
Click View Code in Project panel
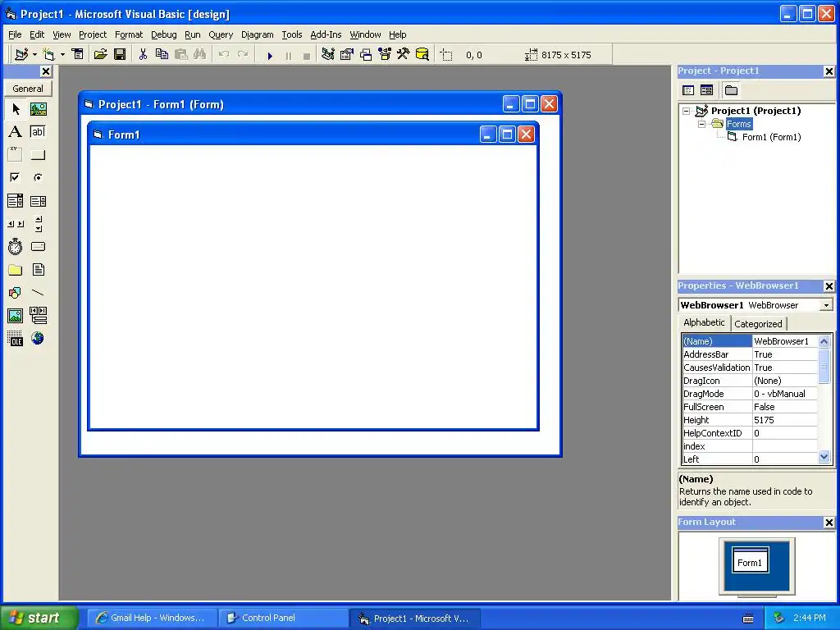[688, 90]
